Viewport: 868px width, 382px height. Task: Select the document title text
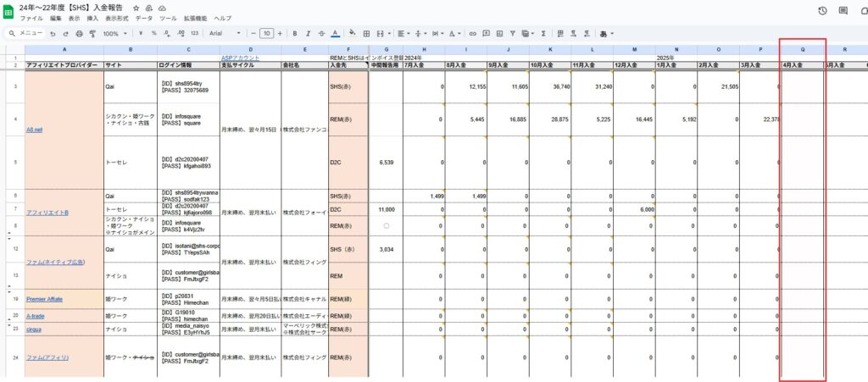click(71, 8)
